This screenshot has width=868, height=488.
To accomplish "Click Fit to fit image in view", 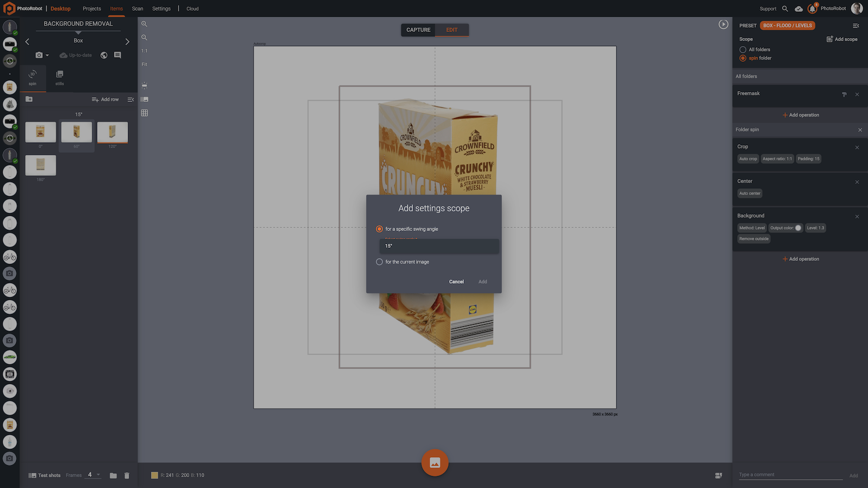I will click(x=144, y=64).
